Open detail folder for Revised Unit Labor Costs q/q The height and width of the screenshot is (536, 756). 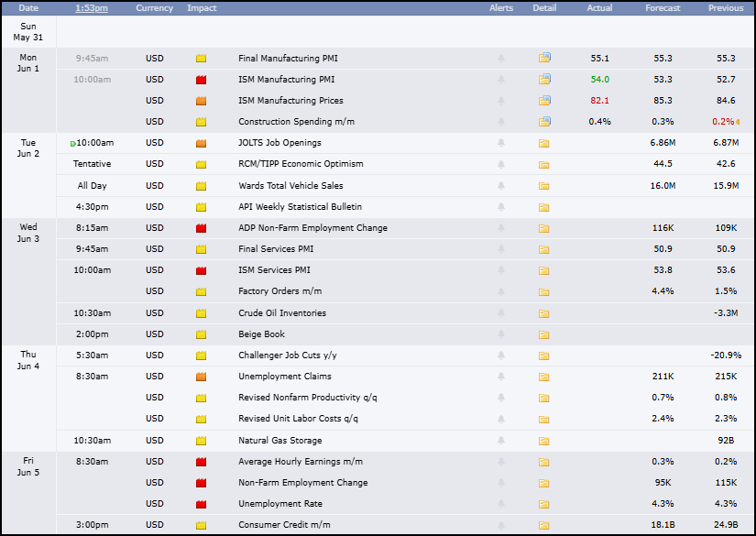pyautogui.click(x=543, y=420)
